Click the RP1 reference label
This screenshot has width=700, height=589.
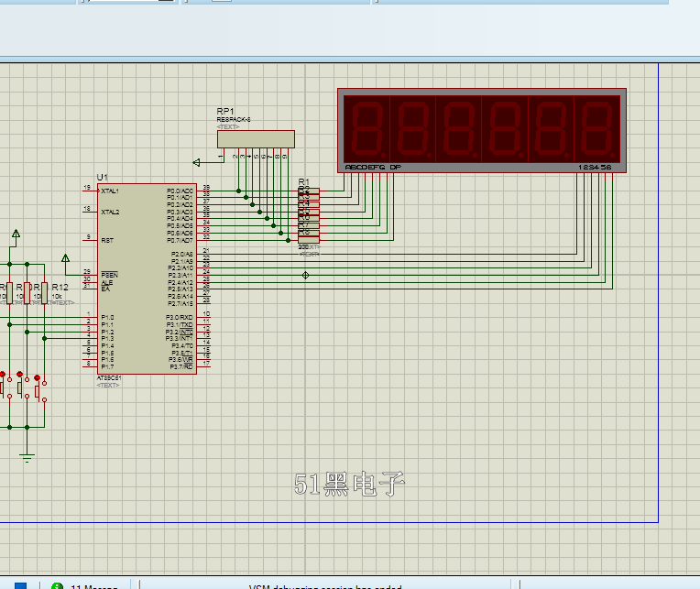point(225,111)
